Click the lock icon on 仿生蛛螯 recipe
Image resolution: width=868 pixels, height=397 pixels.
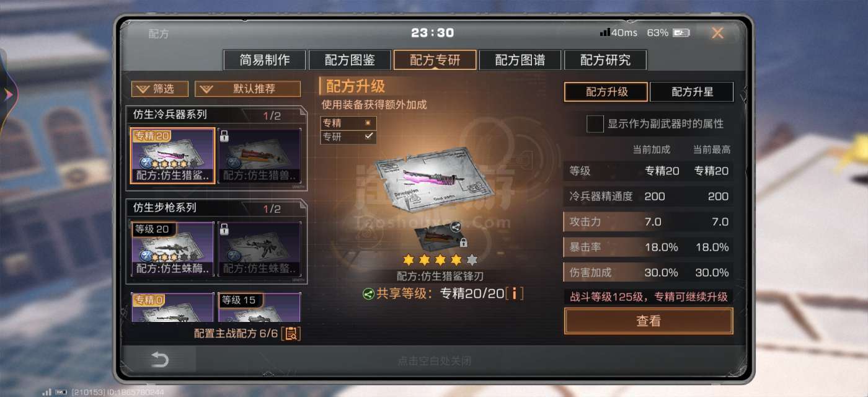click(224, 229)
